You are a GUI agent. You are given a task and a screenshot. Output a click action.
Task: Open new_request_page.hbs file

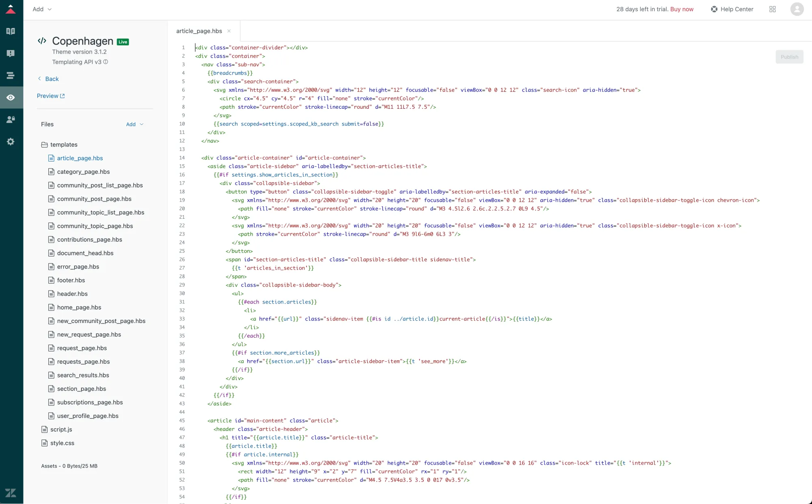(x=84, y=335)
